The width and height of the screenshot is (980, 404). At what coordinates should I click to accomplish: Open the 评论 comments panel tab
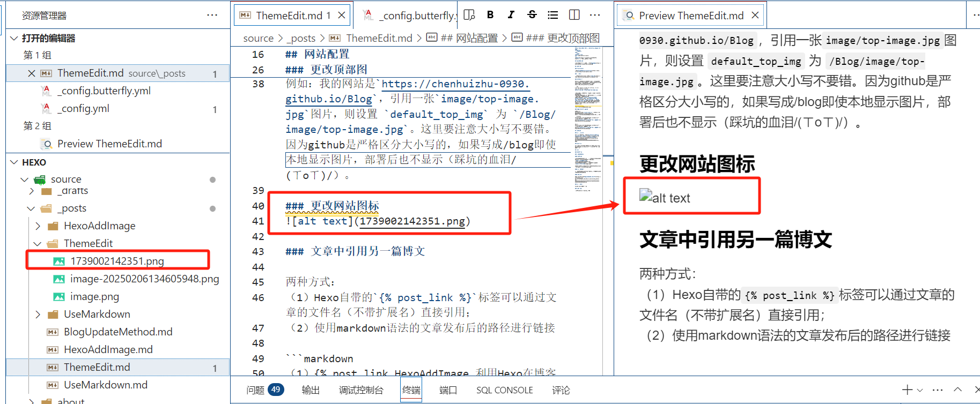point(561,390)
